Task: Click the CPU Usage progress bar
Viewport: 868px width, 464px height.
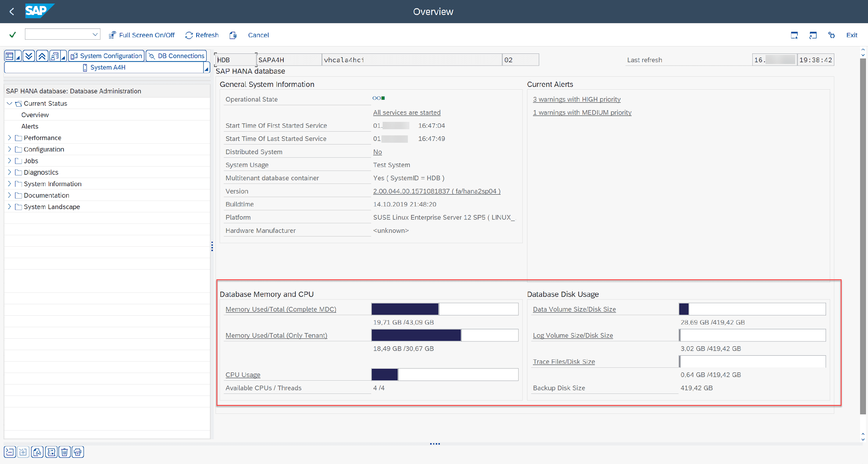Action: [445, 374]
